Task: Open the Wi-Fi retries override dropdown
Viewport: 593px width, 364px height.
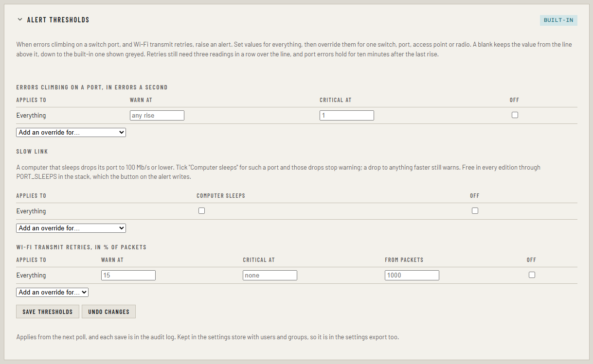Action: (53, 292)
